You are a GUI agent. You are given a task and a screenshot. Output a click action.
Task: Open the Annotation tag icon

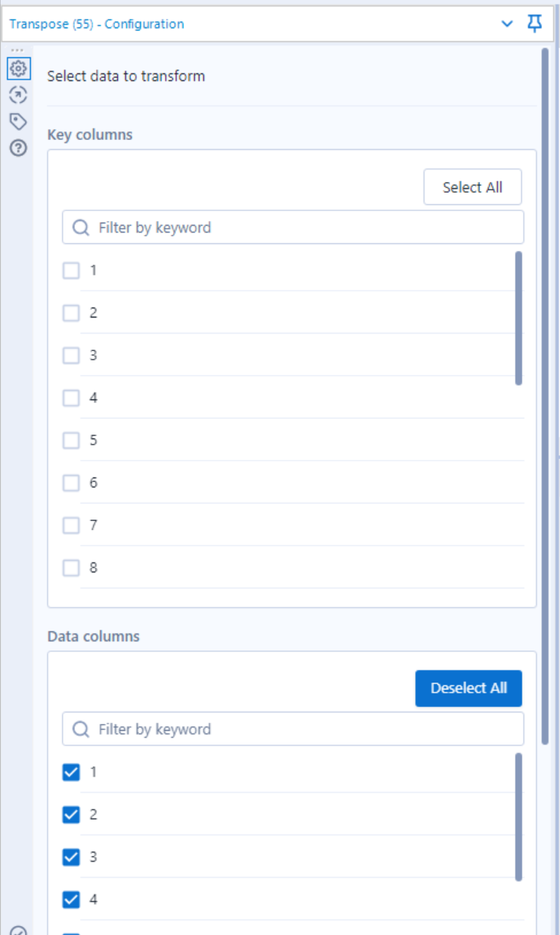click(x=18, y=122)
